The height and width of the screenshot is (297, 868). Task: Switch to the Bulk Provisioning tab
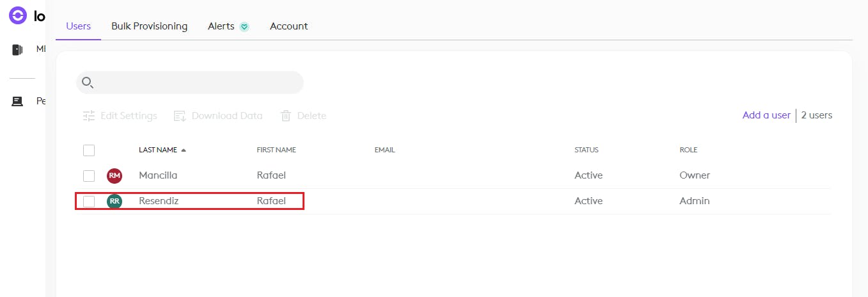149,26
